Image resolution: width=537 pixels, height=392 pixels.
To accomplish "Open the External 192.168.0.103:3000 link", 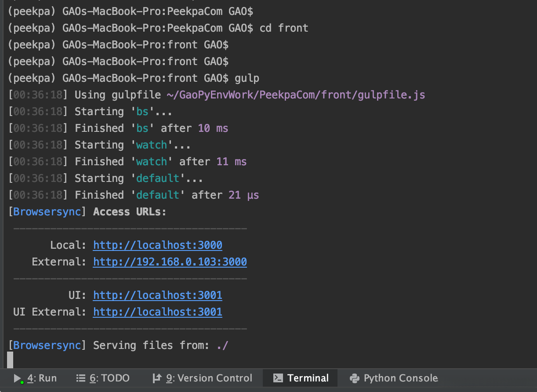I will pyautogui.click(x=170, y=262).
